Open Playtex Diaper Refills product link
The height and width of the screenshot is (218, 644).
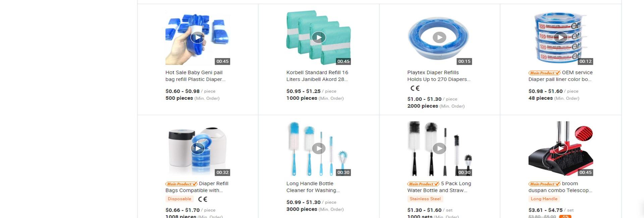[439, 76]
